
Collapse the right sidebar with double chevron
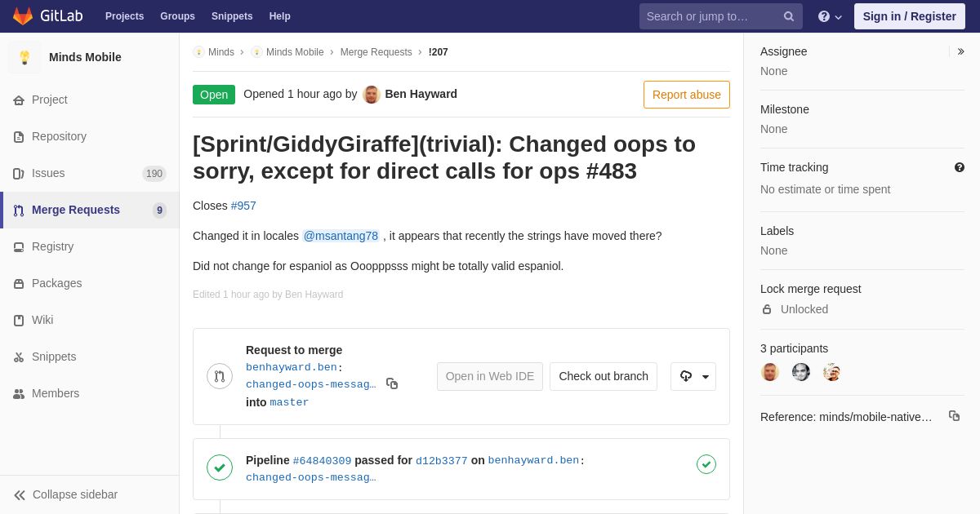click(x=960, y=51)
